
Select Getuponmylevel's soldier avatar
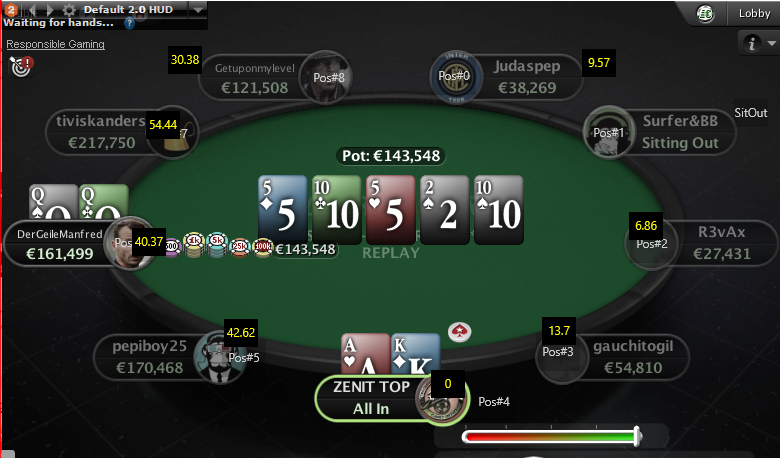point(326,77)
